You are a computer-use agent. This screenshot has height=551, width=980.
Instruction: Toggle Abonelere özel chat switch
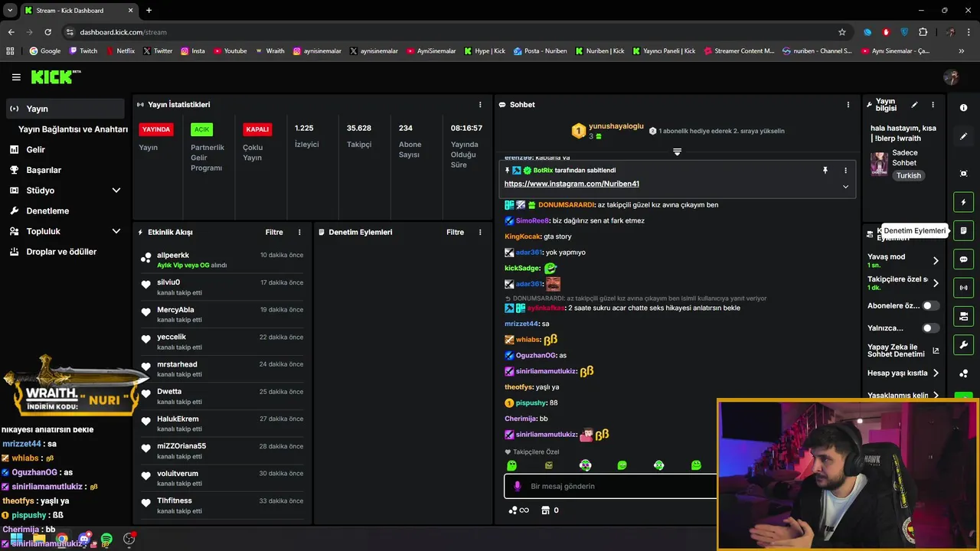tap(930, 306)
